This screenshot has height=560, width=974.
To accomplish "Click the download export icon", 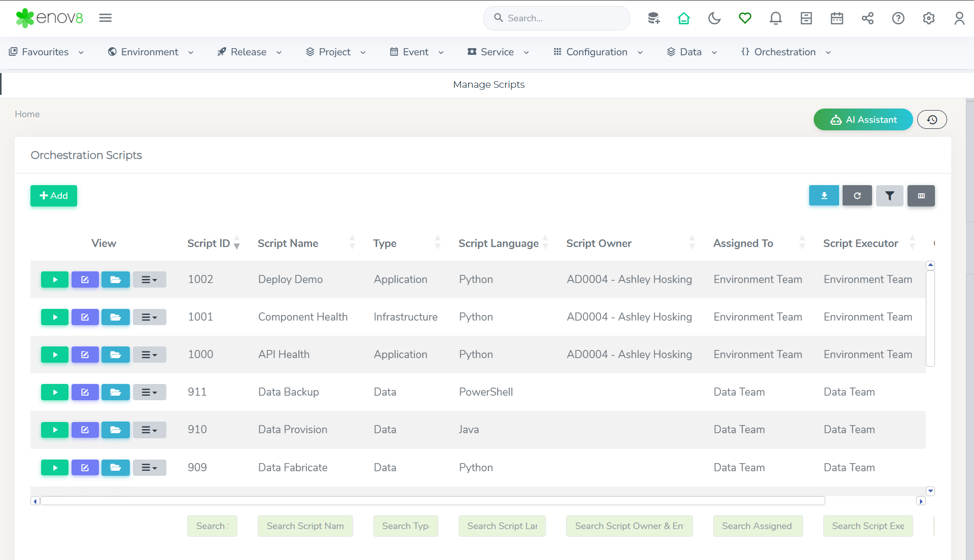I will [824, 196].
